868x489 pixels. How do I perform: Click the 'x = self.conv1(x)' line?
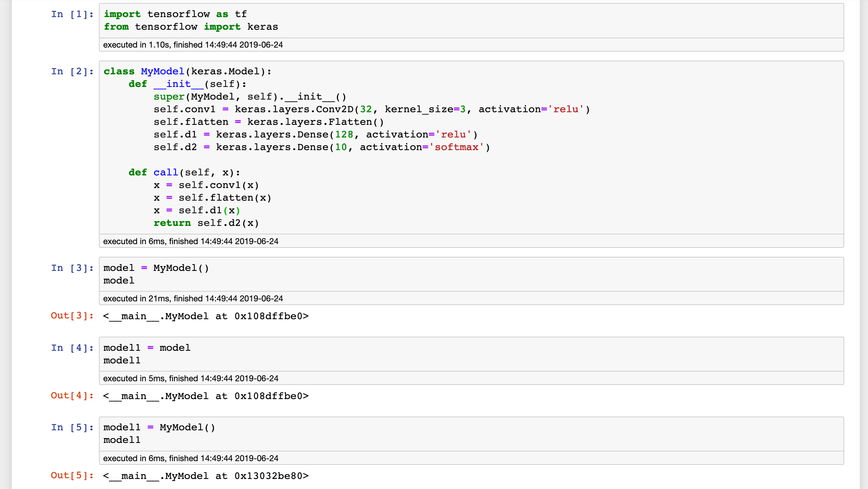(x=206, y=185)
